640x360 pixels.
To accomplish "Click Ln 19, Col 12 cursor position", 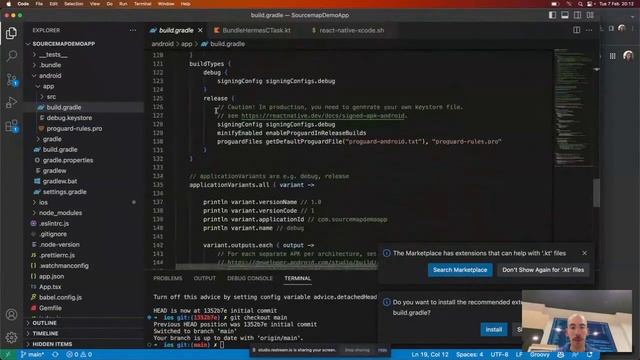I will [x=430, y=354].
